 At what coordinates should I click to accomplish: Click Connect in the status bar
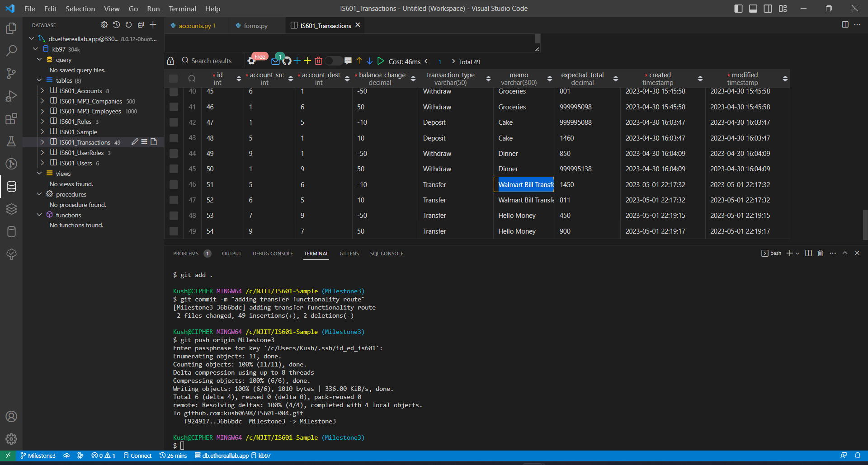137,456
